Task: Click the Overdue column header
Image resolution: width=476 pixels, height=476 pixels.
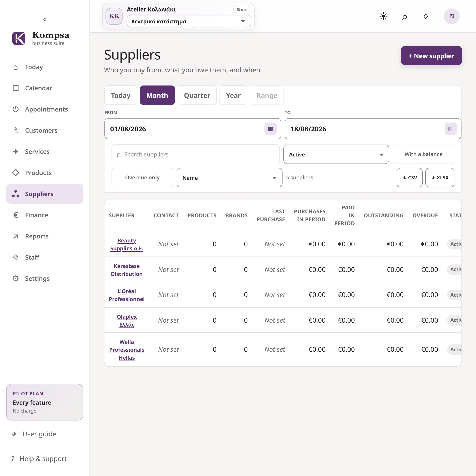Action: [x=425, y=215]
